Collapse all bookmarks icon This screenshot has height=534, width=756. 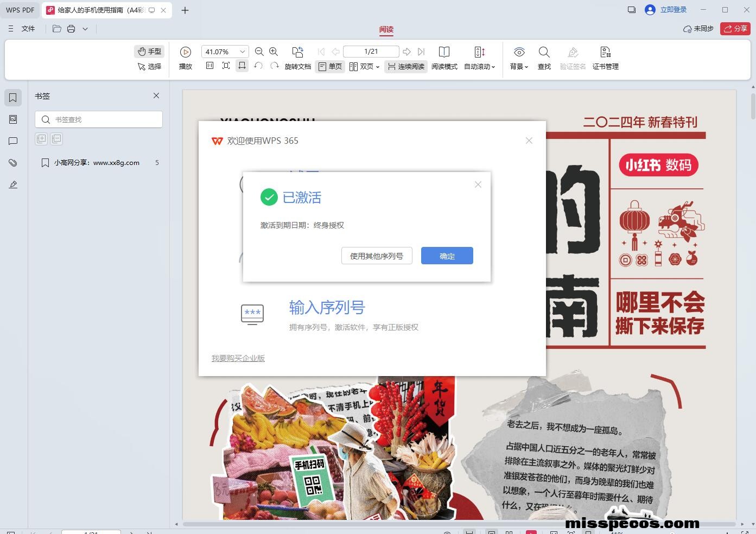[56, 138]
